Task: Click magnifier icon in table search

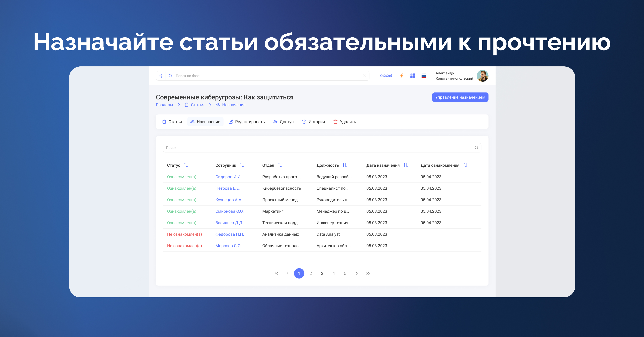Action: tap(476, 148)
